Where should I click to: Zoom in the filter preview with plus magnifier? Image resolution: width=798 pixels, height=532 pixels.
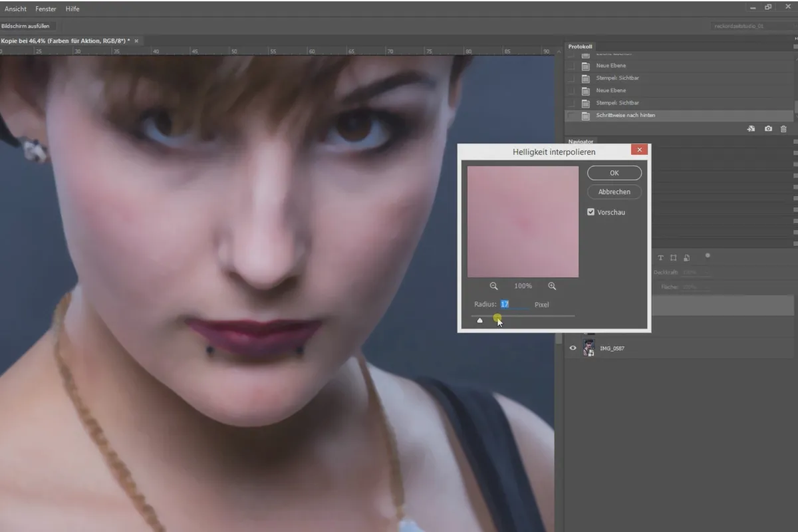552,286
